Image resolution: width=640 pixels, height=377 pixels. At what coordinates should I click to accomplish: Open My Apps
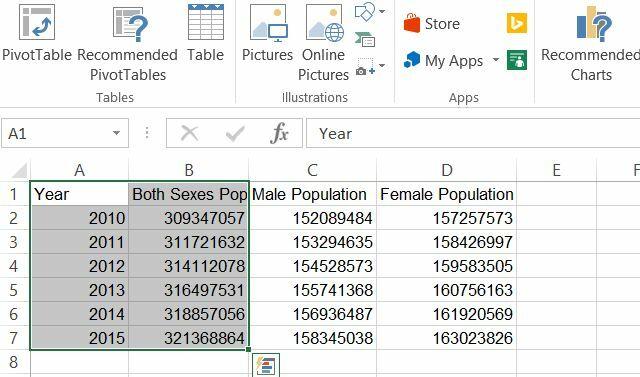[x=444, y=60]
